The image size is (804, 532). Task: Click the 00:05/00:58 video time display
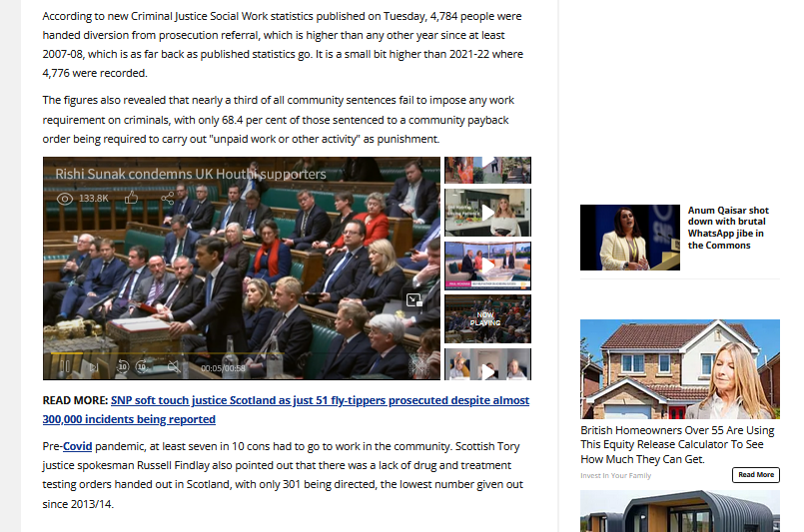click(223, 368)
